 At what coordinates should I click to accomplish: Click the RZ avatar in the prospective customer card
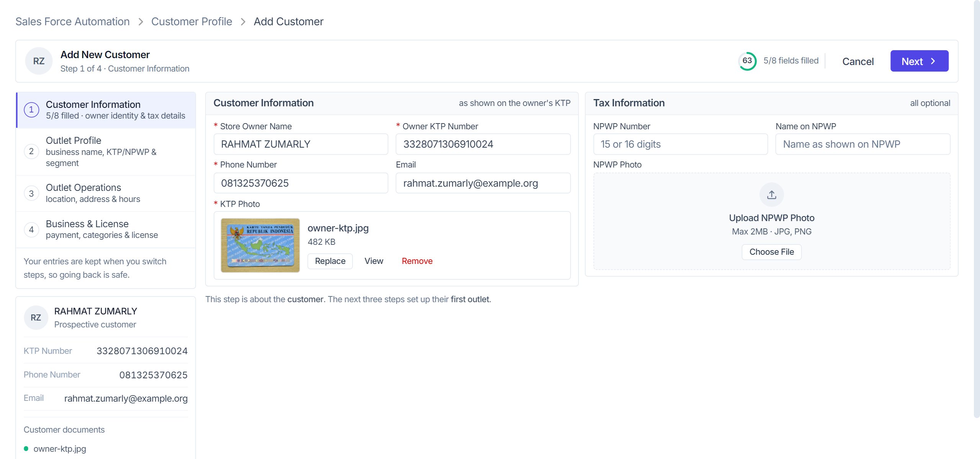36,317
